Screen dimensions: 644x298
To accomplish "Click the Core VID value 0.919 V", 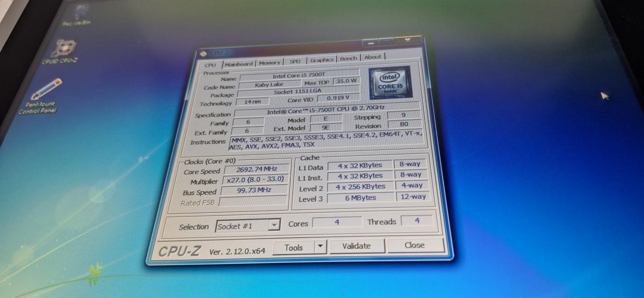I will point(337,98).
